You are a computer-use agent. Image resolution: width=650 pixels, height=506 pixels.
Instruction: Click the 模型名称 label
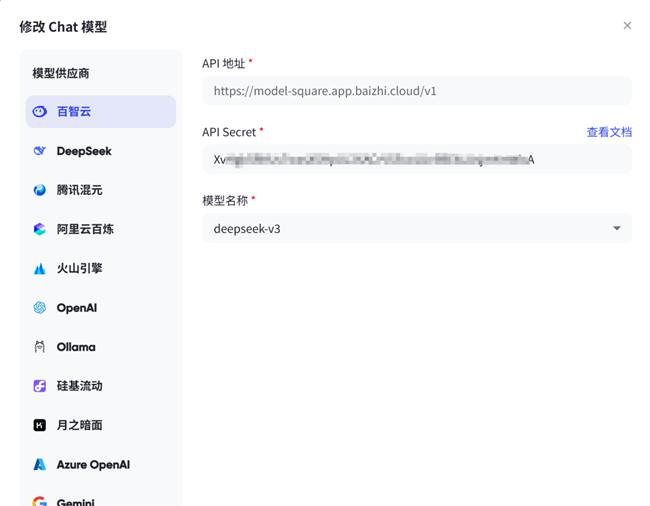pyautogui.click(x=225, y=201)
